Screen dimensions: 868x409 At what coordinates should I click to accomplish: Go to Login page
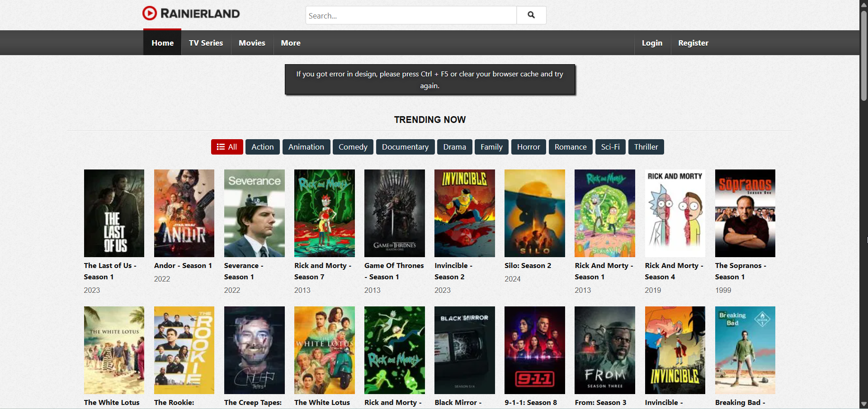(652, 43)
